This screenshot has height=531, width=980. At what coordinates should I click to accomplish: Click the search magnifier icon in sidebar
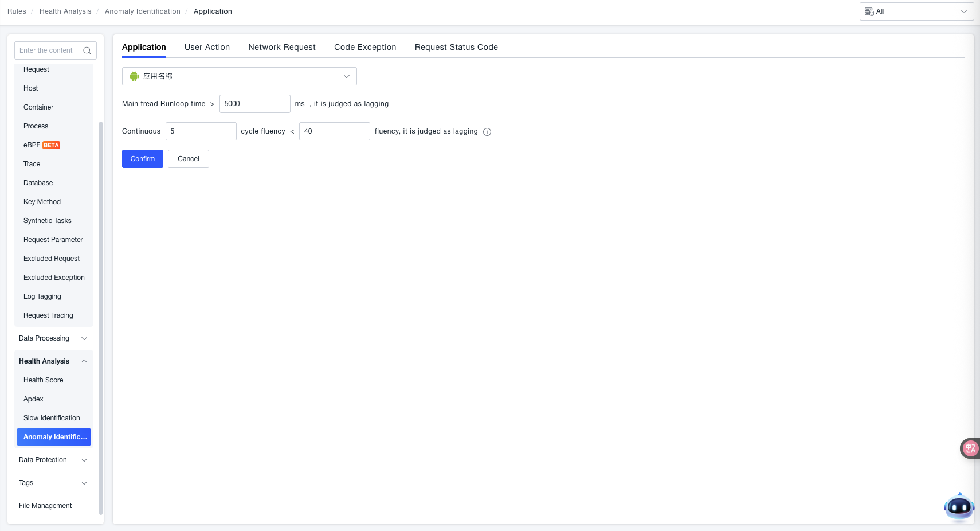[87, 50]
